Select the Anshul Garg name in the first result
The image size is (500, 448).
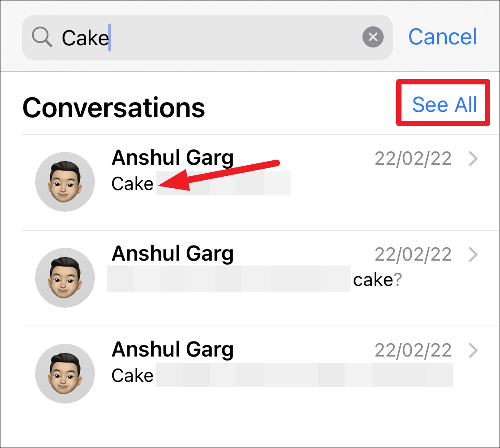tap(173, 158)
